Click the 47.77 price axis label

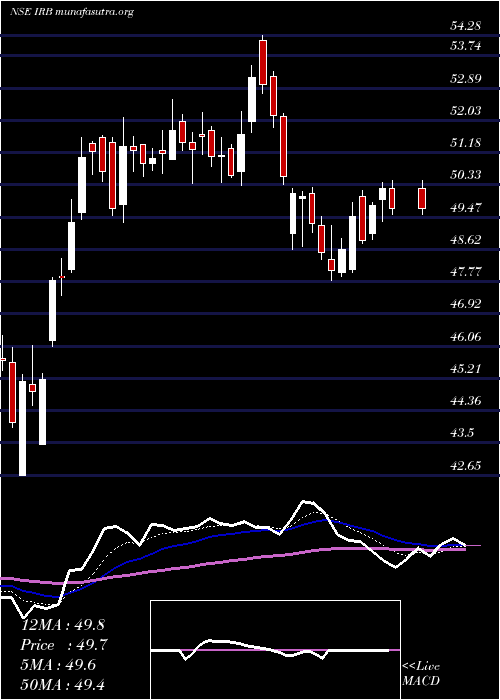pyautogui.click(x=465, y=272)
